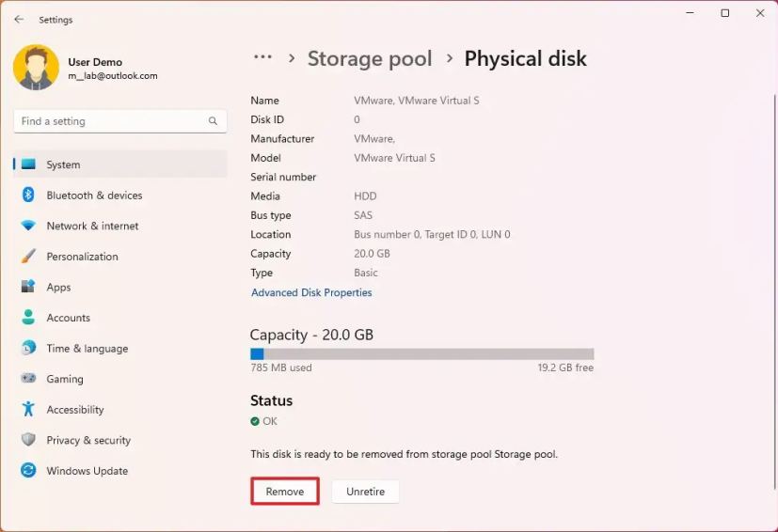Click the Time & language icon

[x=28, y=349]
